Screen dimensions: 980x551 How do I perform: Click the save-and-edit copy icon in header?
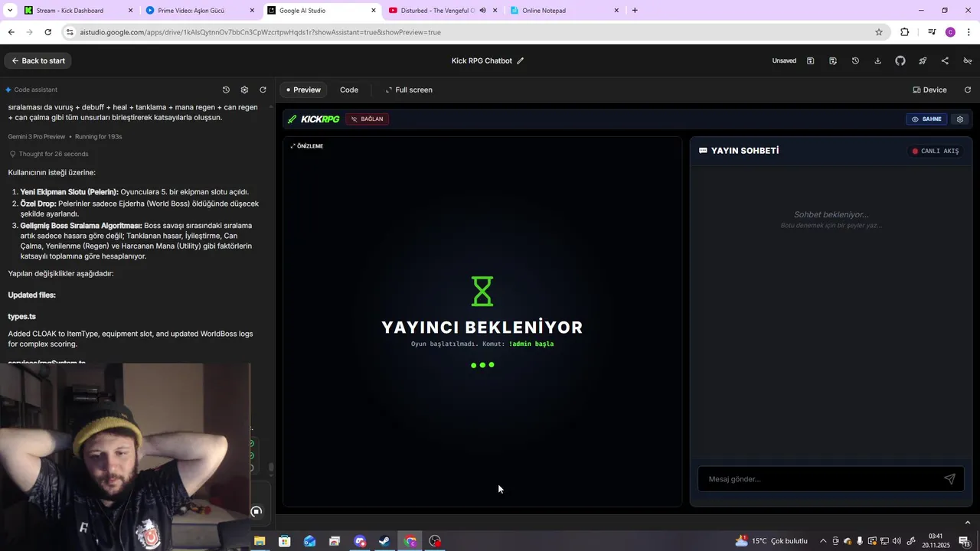833,60
